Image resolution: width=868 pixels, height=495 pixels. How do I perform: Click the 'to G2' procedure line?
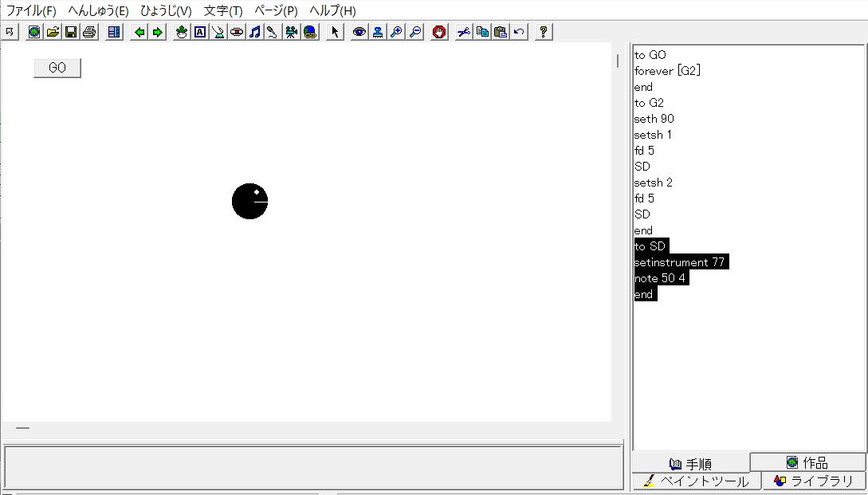tap(649, 103)
